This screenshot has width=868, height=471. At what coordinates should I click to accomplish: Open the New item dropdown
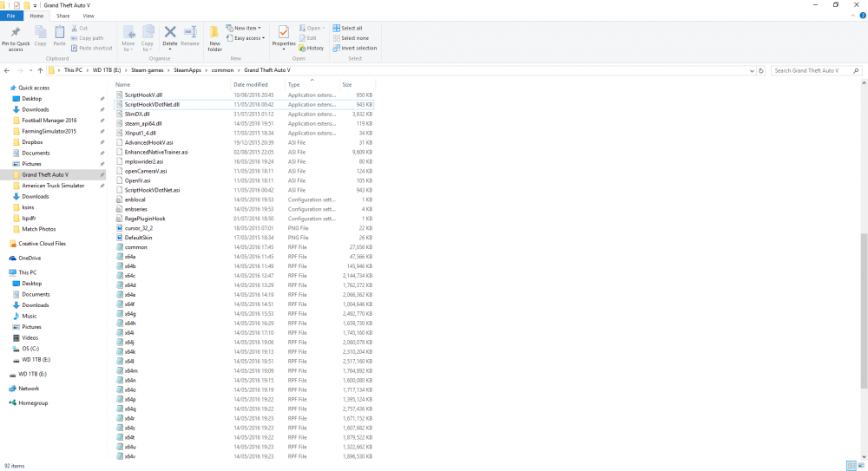(x=243, y=29)
